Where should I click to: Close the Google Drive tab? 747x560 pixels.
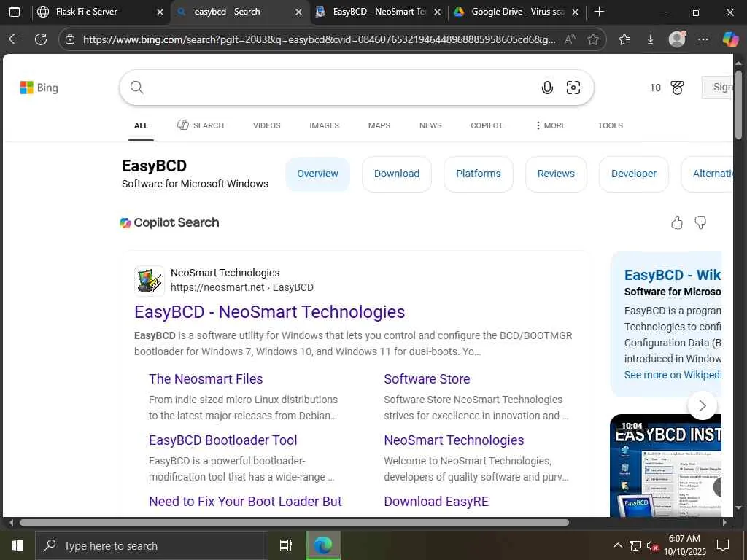pyautogui.click(x=575, y=12)
